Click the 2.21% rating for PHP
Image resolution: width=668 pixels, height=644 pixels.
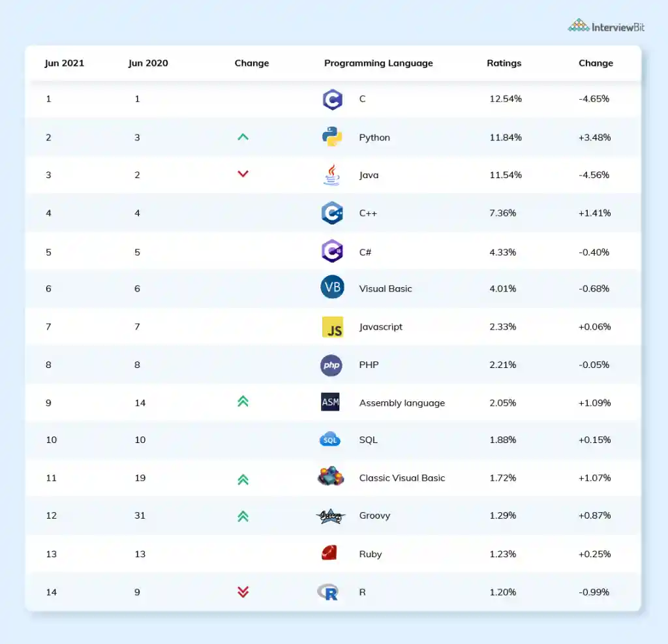tap(503, 365)
